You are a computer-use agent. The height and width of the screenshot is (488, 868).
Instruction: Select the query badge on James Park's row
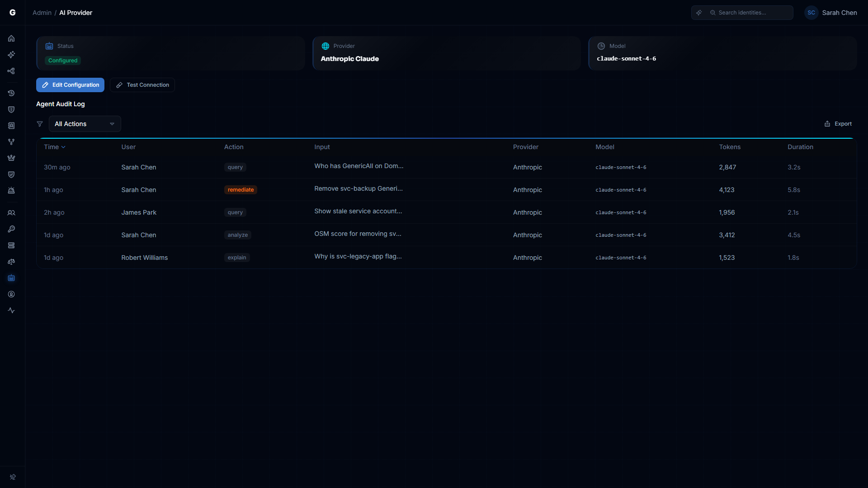235,212
